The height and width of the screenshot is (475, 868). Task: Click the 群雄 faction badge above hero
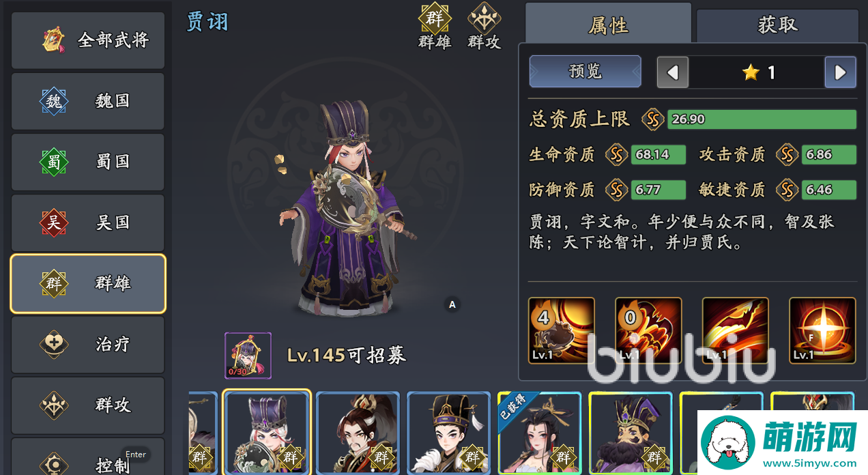click(x=435, y=26)
